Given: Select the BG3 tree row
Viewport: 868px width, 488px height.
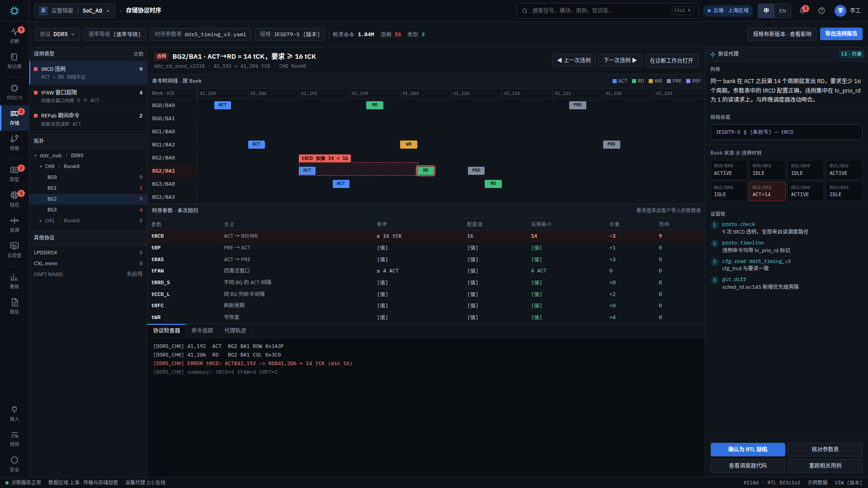Looking at the screenshot, I should [x=88, y=210].
